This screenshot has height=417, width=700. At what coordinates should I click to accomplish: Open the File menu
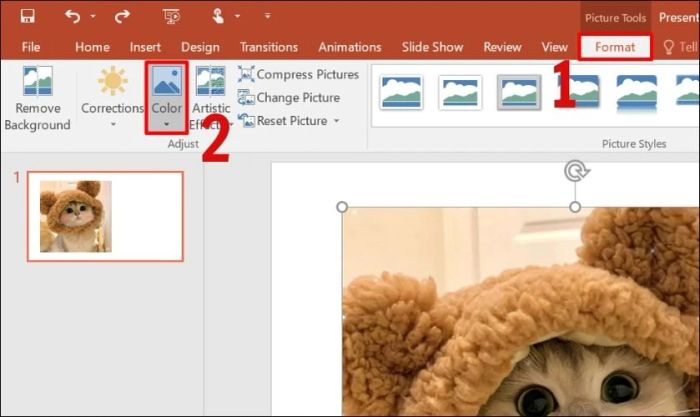[x=31, y=47]
